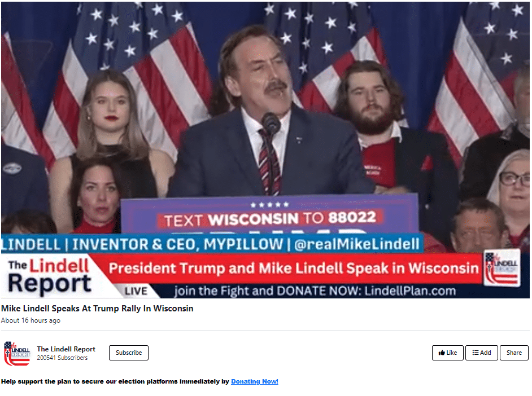
Task: Click the TEXT WISCONSIN TO 88022 sign
Action: [270, 218]
